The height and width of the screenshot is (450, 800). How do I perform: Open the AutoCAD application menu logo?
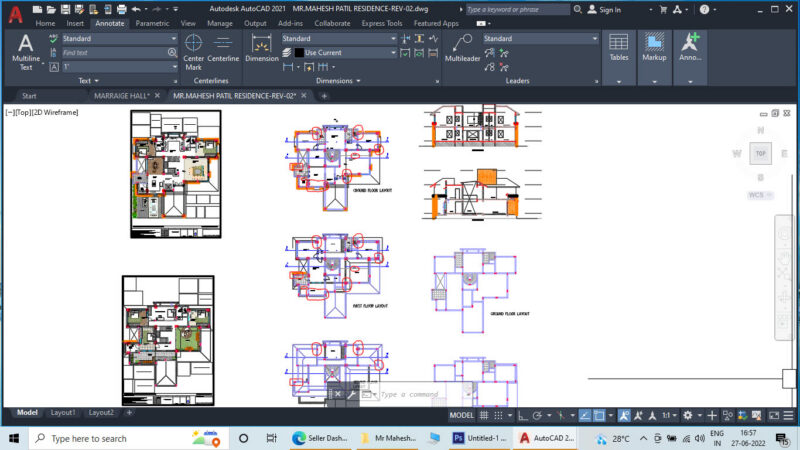click(15, 15)
